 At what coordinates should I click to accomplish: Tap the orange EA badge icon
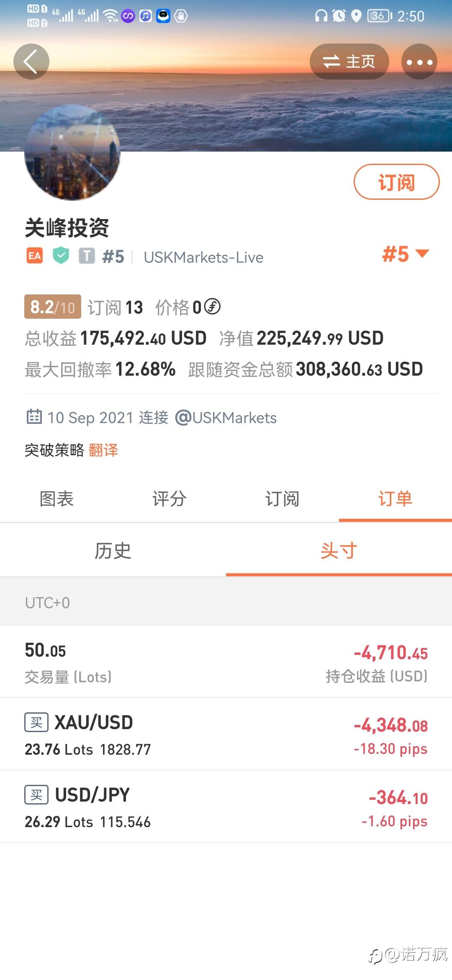35,255
